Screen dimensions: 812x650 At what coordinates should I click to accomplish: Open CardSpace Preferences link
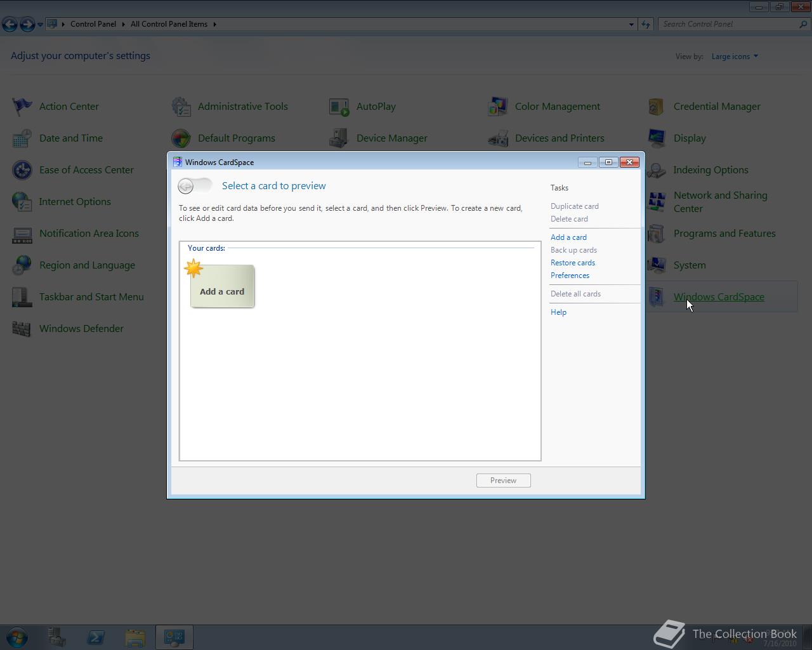(x=570, y=275)
